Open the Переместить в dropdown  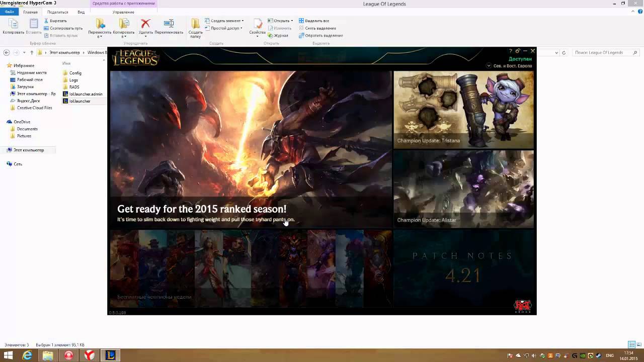point(100,28)
